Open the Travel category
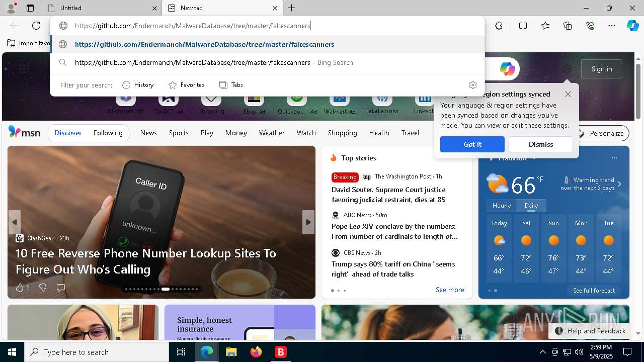Screen dimensions: 644x362 (x=410, y=133)
